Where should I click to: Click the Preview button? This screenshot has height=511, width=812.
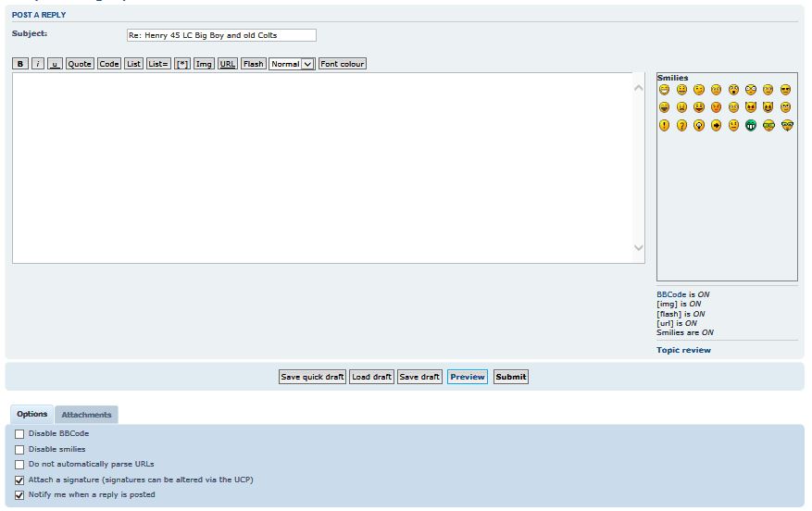click(468, 377)
